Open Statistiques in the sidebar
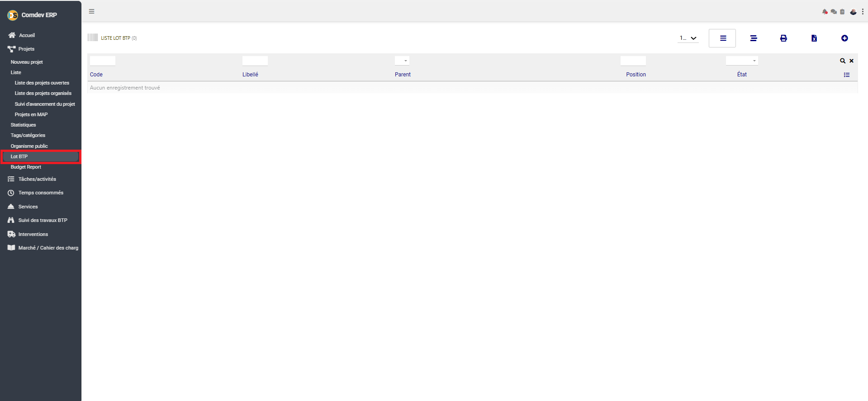868x401 pixels. 24,125
